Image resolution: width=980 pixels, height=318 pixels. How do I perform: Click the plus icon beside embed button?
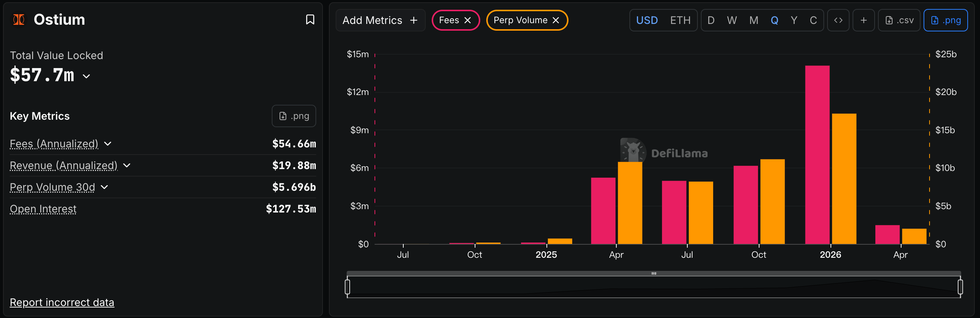[864, 20]
